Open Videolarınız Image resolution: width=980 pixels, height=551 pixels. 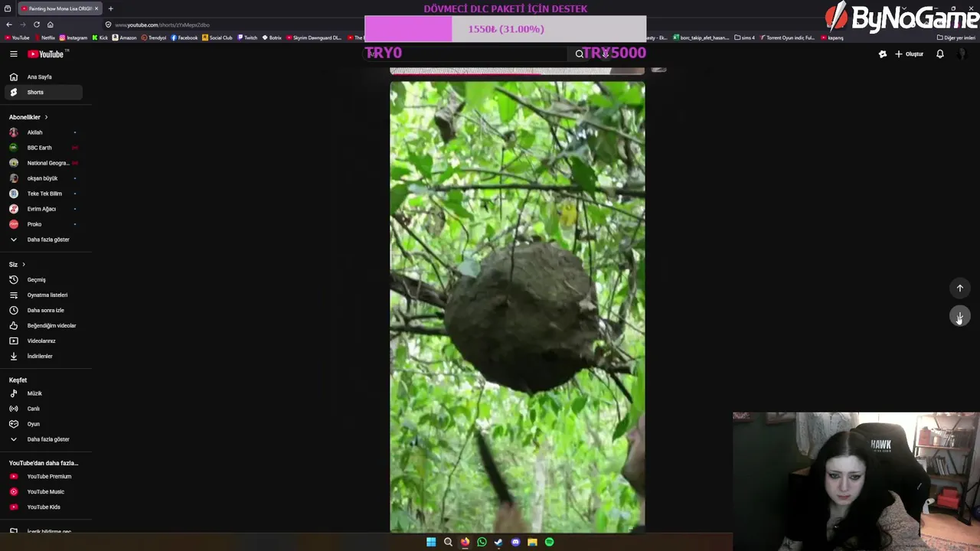43,341
